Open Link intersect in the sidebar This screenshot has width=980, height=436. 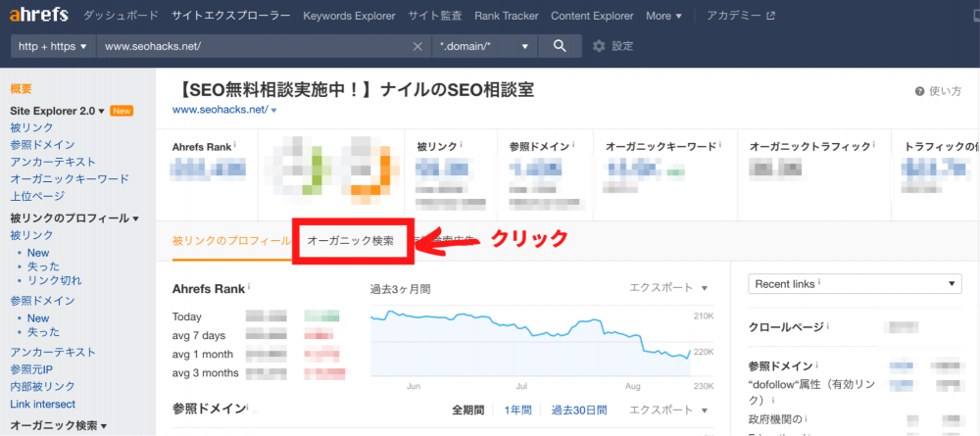pyautogui.click(x=42, y=404)
